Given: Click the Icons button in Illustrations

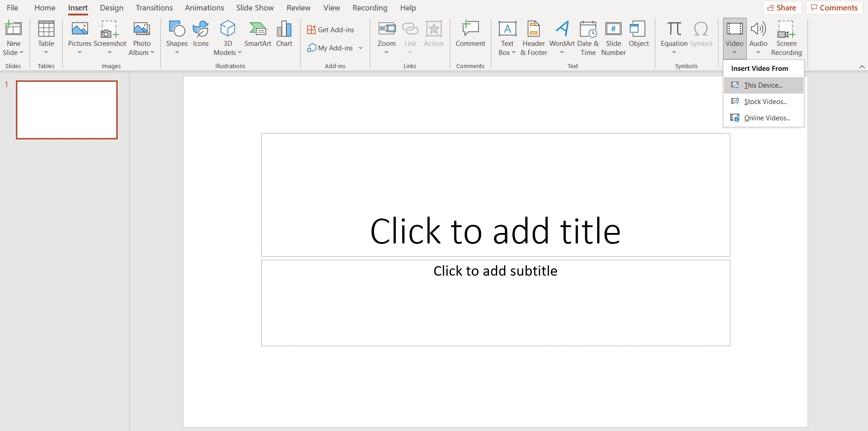Looking at the screenshot, I should coord(200,35).
